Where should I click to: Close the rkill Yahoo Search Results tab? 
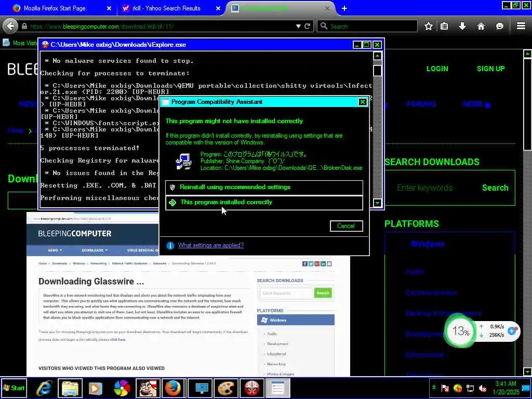(218, 8)
